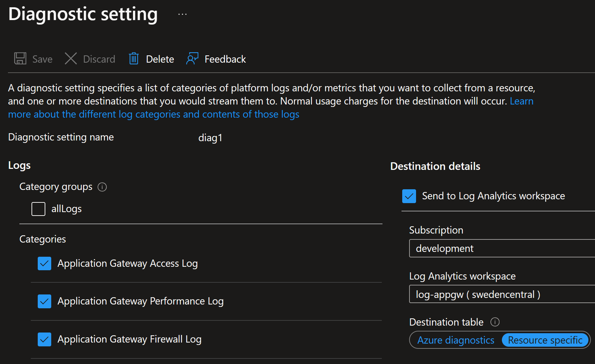Click the Delete toolbar label
This screenshot has height=364, width=595.
[x=160, y=59]
